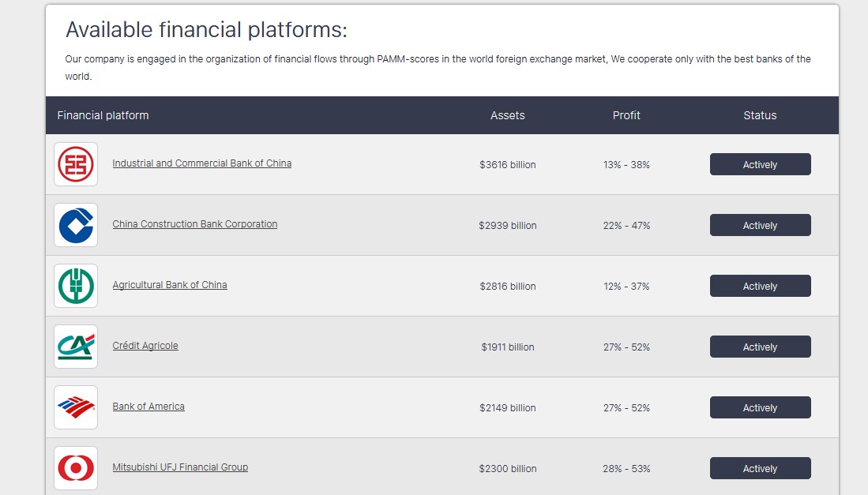Click the Agricultural Bank of China green logo
Screen dimensions: 868x495
point(76,286)
